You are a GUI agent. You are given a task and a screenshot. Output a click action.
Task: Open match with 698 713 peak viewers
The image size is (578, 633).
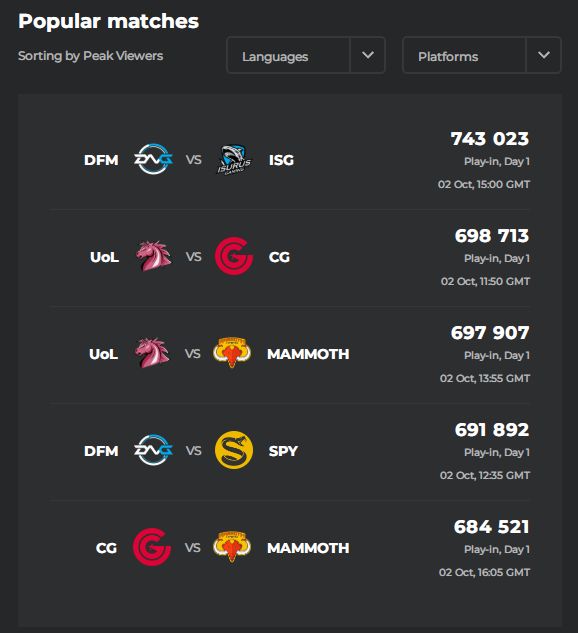[x=289, y=258]
